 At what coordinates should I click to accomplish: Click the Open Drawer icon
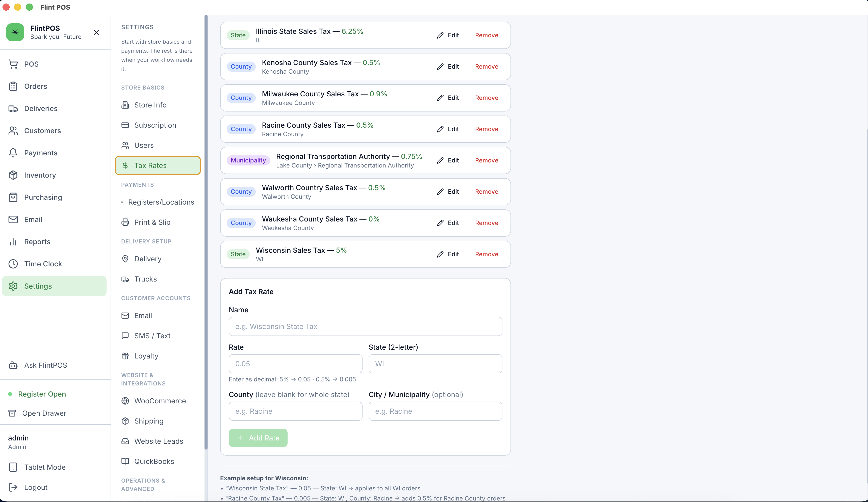[x=12, y=413]
